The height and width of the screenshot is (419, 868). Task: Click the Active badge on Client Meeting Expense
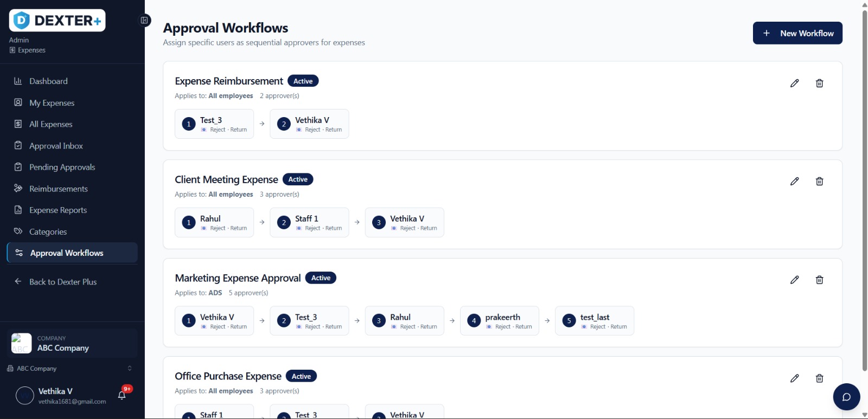tap(298, 179)
